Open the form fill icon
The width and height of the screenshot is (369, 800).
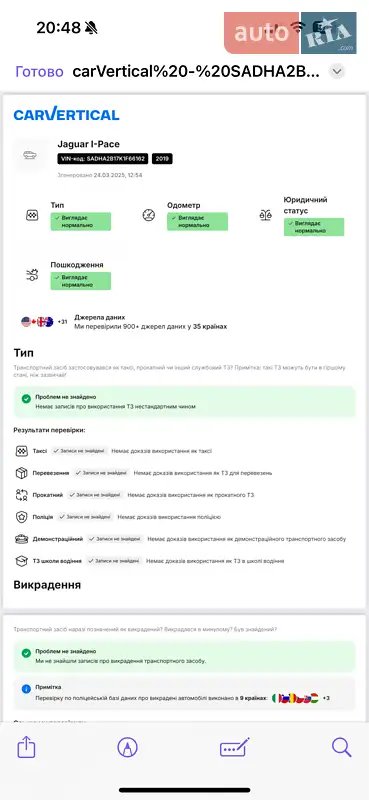(235, 748)
